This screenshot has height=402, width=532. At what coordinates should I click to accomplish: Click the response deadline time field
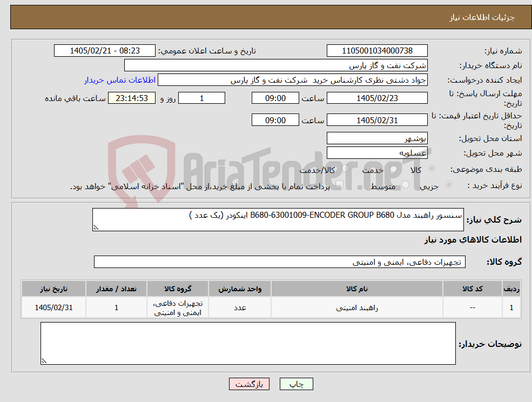click(x=275, y=98)
